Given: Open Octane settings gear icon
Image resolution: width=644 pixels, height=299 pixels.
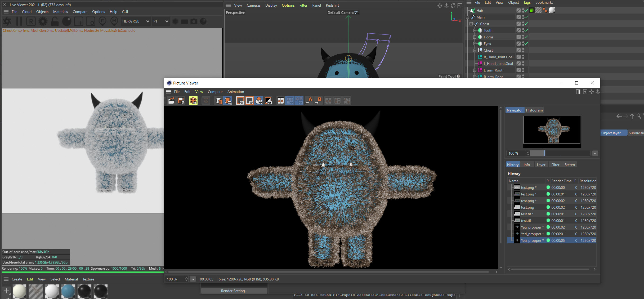Looking at the screenshot, I should 43,21.
